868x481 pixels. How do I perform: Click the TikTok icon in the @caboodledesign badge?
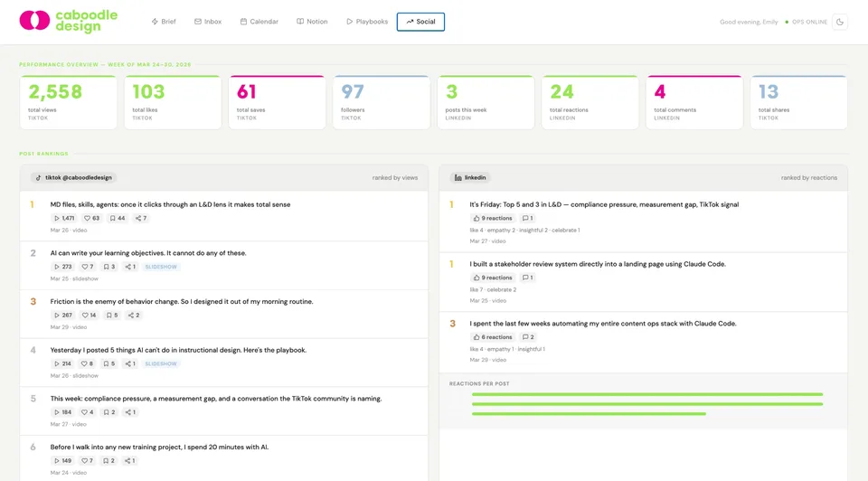click(38, 178)
